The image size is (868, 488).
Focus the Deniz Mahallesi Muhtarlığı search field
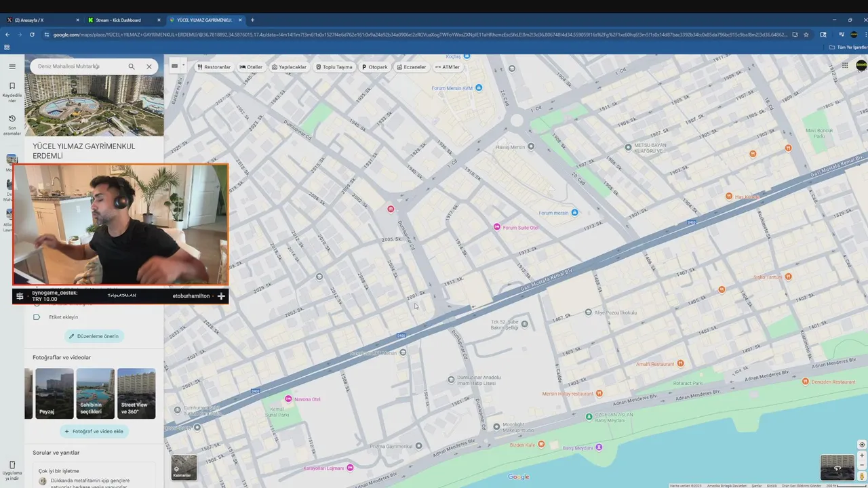(x=79, y=66)
